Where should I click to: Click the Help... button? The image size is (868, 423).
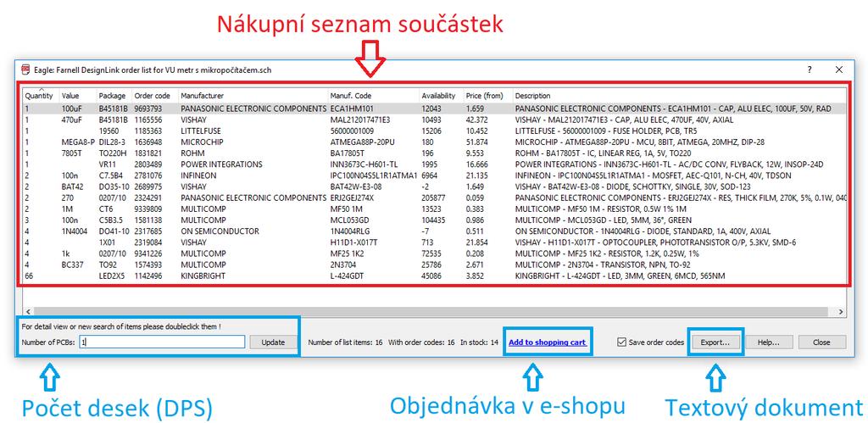click(x=768, y=342)
